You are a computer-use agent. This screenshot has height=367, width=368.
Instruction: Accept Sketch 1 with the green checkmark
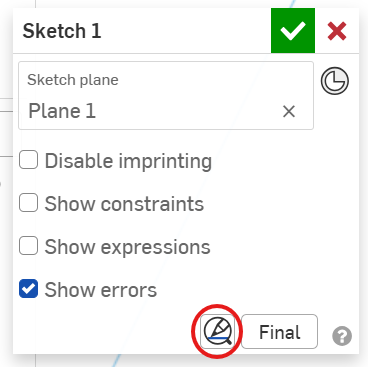[x=293, y=31]
